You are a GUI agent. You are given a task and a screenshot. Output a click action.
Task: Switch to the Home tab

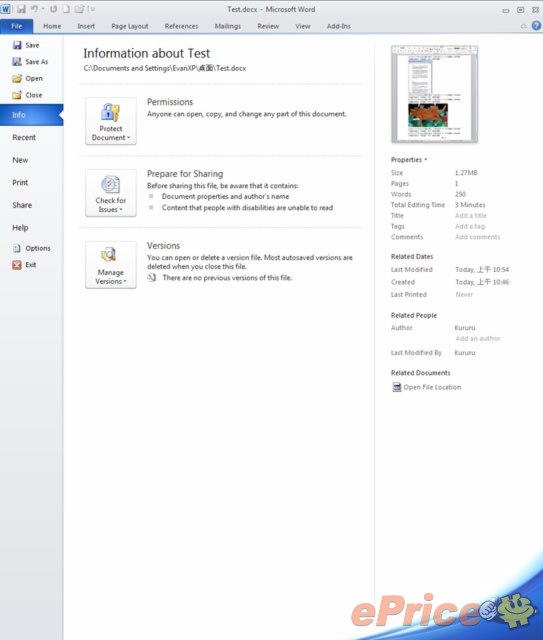point(52,26)
